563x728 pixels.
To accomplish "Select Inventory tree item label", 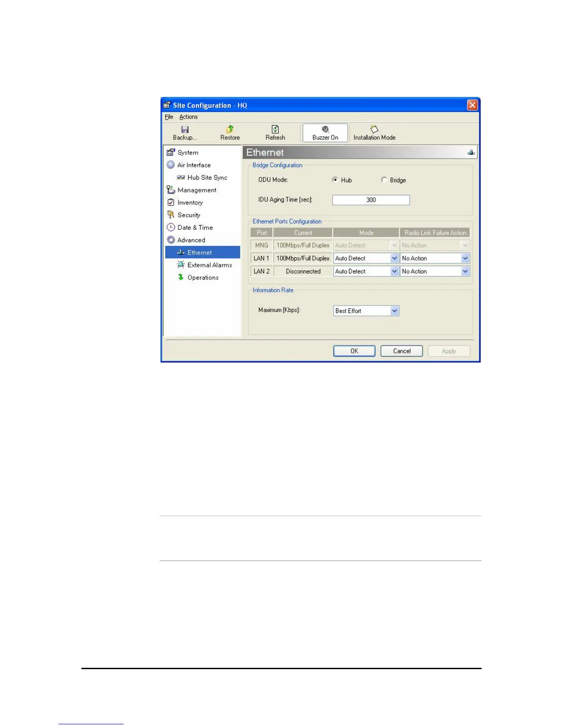I will click(190, 202).
